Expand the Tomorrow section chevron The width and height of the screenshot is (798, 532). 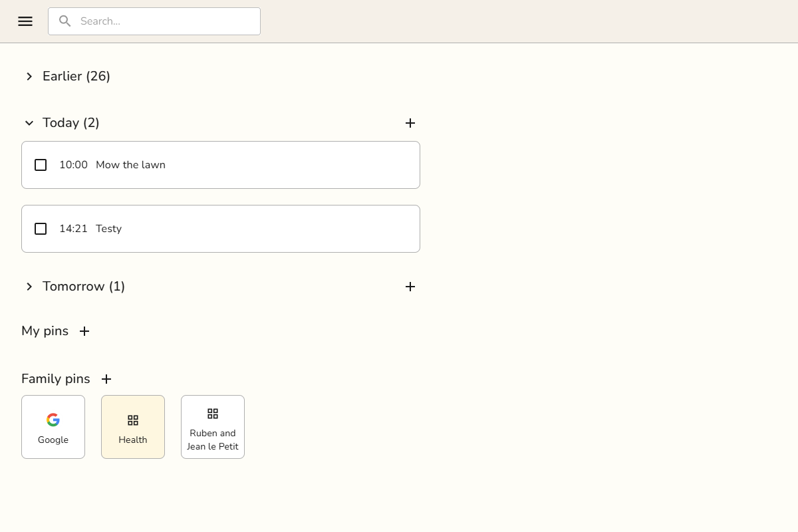point(29,287)
